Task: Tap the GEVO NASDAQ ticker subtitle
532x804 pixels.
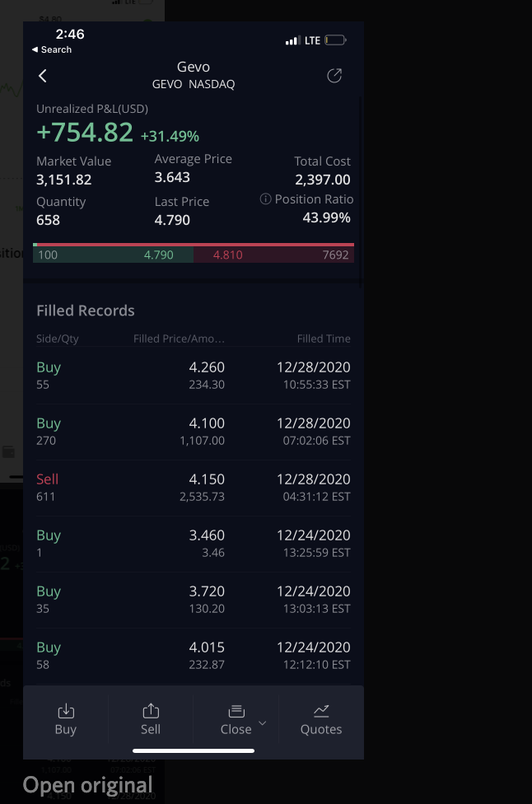Action: (x=194, y=84)
